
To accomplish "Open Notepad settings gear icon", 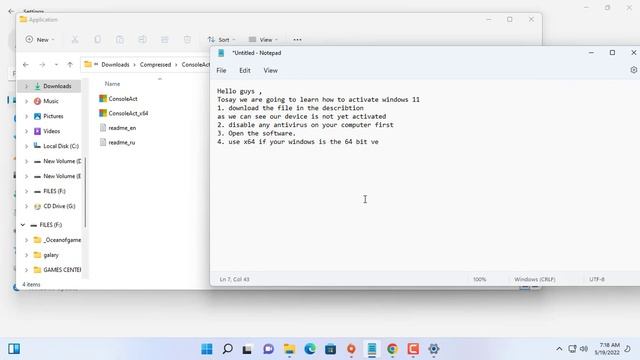I will coord(633,70).
